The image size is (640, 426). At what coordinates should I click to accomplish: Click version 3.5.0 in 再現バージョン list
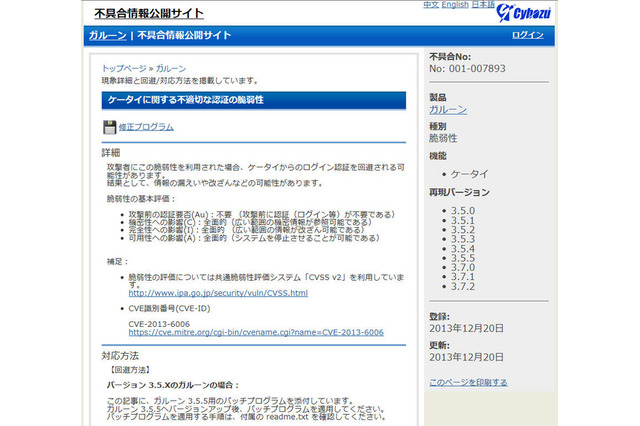(x=463, y=211)
